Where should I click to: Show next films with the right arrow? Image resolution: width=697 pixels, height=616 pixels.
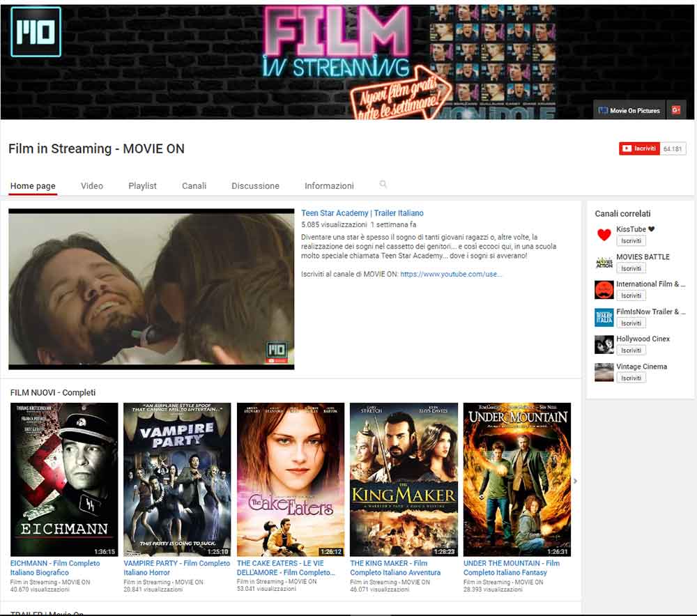[575, 481]
